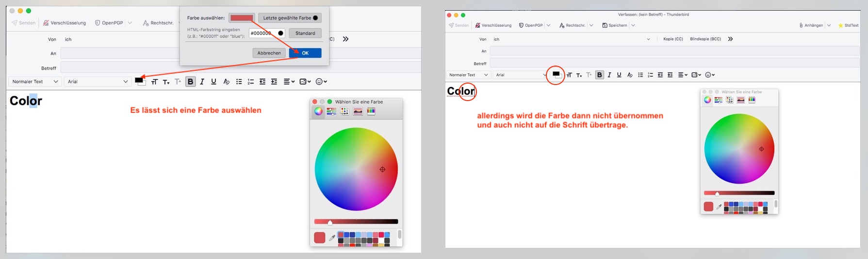
Task: Apply numbered list in left window
Action: coord(250,82)
